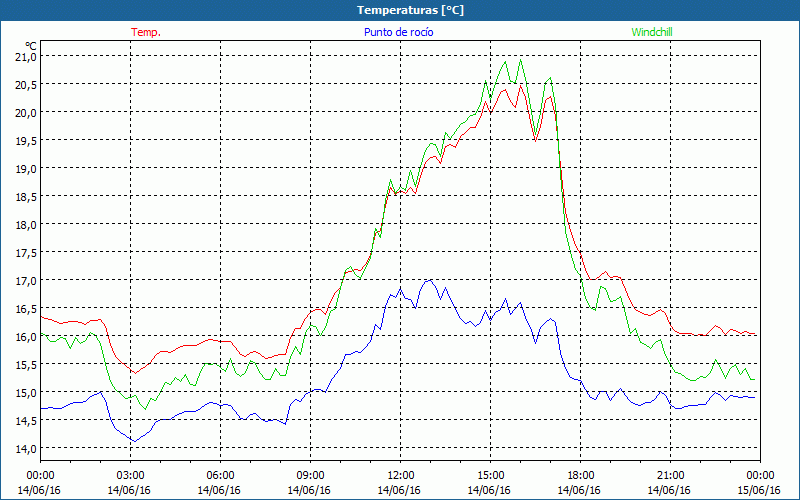Click the 21,0 y-axis label
The height and width of the screenshot is (500, 800).
coord(25,57)
